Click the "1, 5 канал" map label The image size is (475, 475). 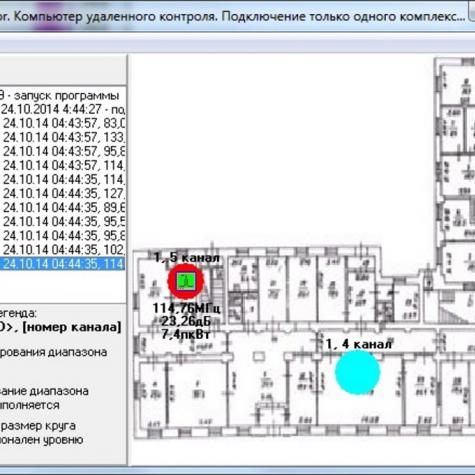click(x=187, y=258)
